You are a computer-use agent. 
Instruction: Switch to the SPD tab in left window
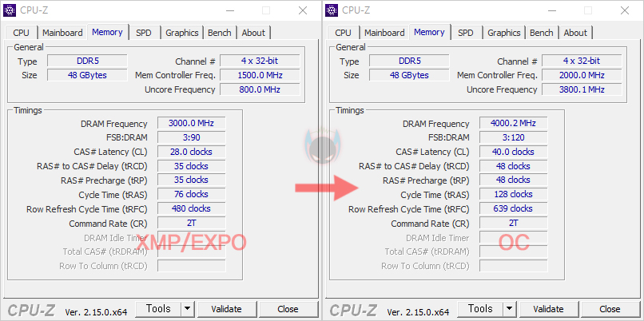pos(144,33)
